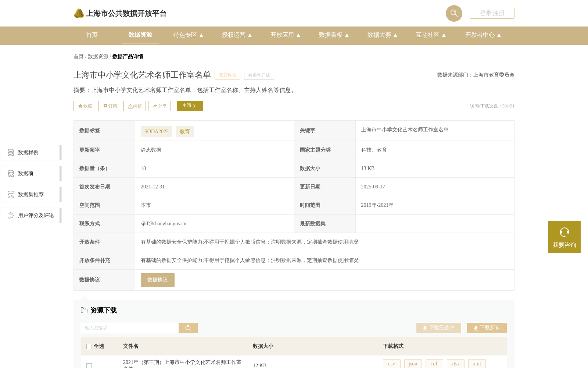Click the 教育 data tag

(185, 131)
